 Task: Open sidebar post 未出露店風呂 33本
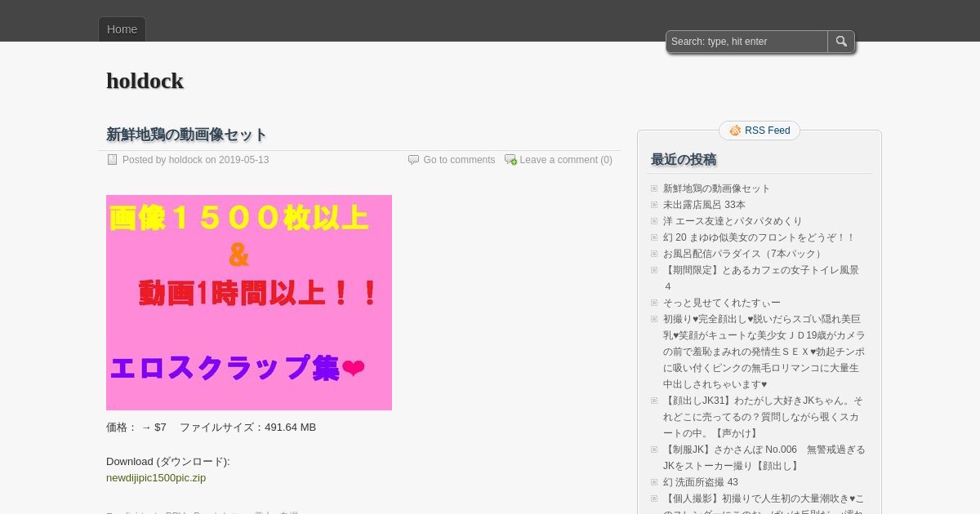pos(704,205)
